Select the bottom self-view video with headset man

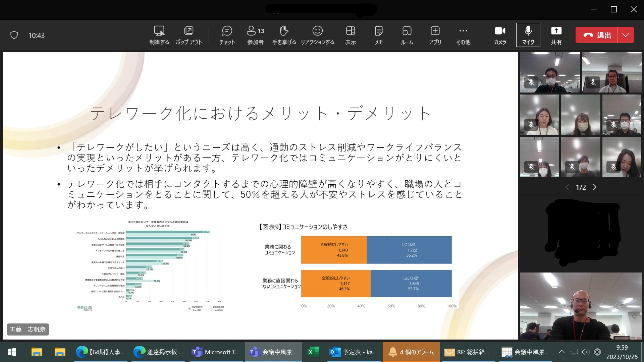tap(581, 306)
